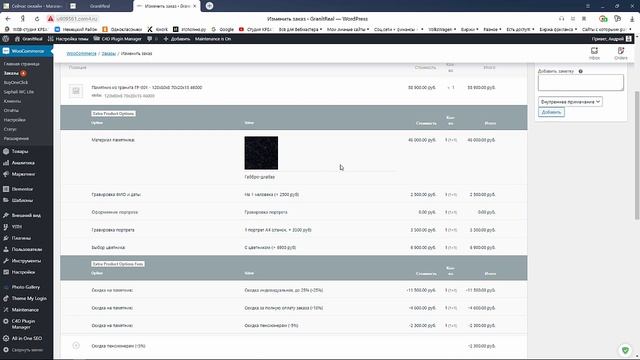Image resolution: width=640 pixels, height=360 pixels.
Task: Open the browser downloads icon
Action: (x=633, y=19)
